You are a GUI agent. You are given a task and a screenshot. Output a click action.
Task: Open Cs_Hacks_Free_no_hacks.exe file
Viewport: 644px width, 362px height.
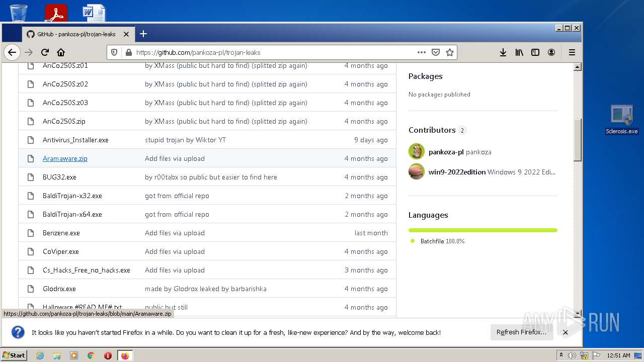(x=87, y=270)
